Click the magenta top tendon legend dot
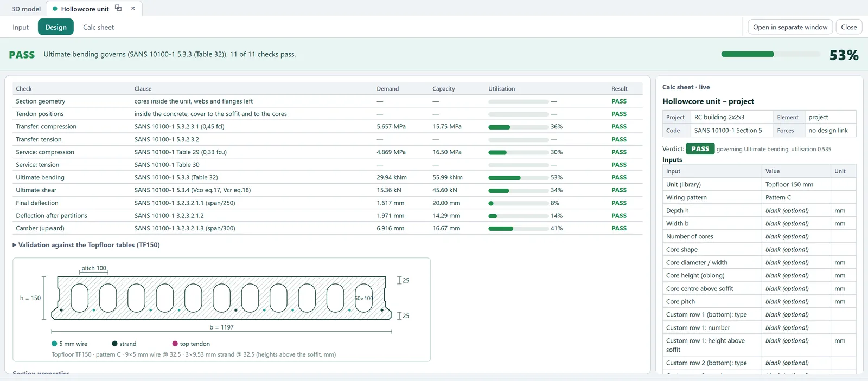Screen dimensions: 868x381 tap(175, 344)
